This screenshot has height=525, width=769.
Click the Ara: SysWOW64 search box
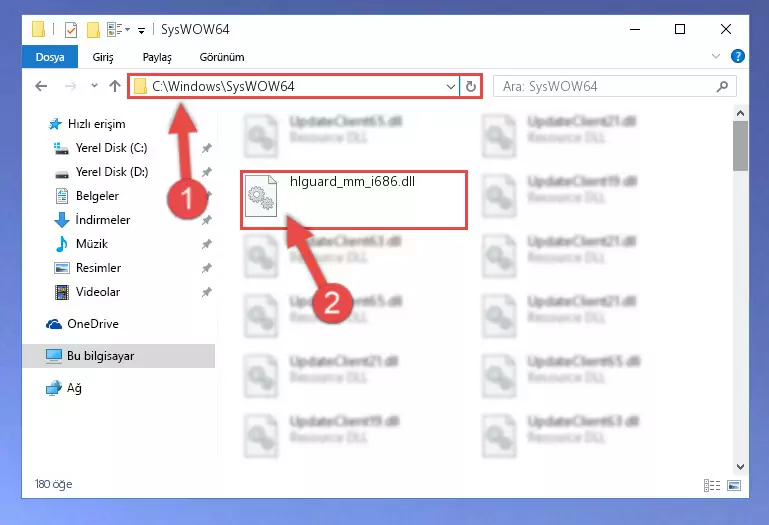tap(615, 87)
